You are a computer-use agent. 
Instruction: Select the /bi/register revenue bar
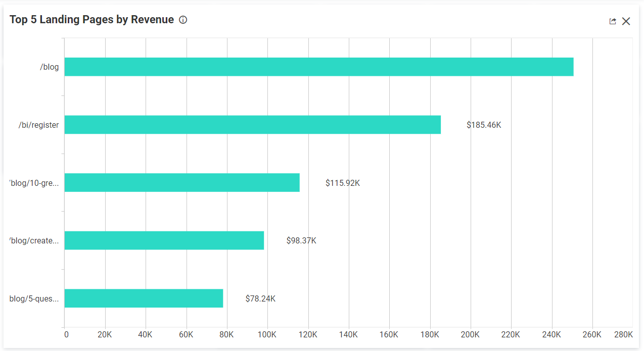(253, 125)
